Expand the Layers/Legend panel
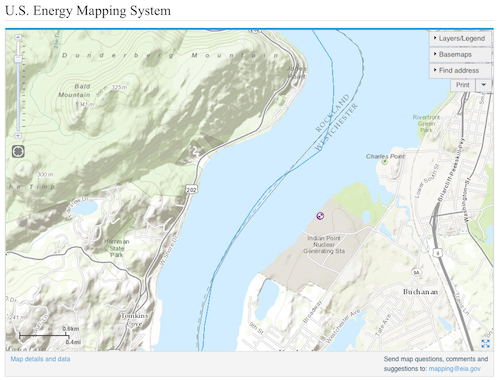Viewport: 500px width, 380px height. coord(460,38)
